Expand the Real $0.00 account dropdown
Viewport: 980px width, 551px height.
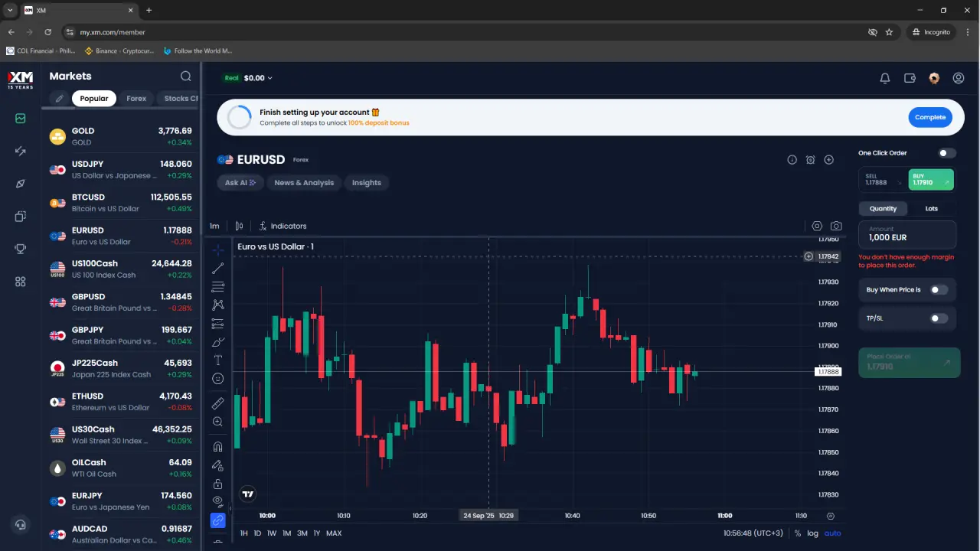pyautogui.click(x=248, y=78)
